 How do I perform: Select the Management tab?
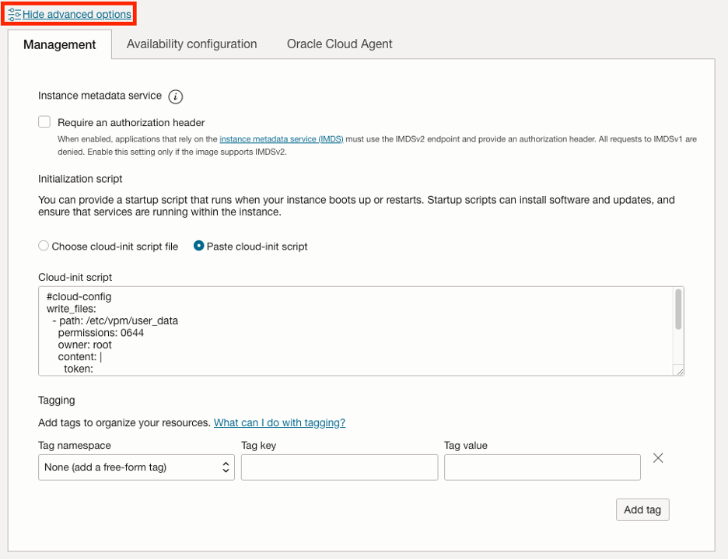[59, 44]
